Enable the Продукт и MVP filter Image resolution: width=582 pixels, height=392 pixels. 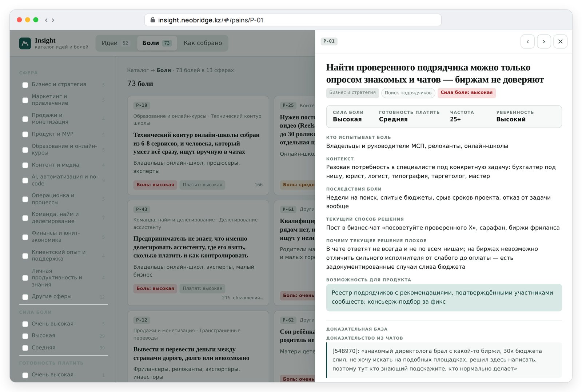pos(25,134)
